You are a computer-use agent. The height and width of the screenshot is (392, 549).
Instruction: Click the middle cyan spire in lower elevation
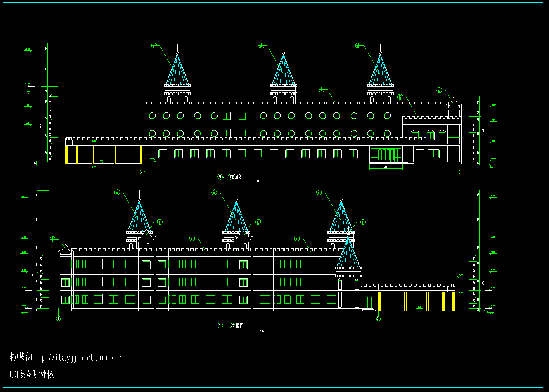236,217
